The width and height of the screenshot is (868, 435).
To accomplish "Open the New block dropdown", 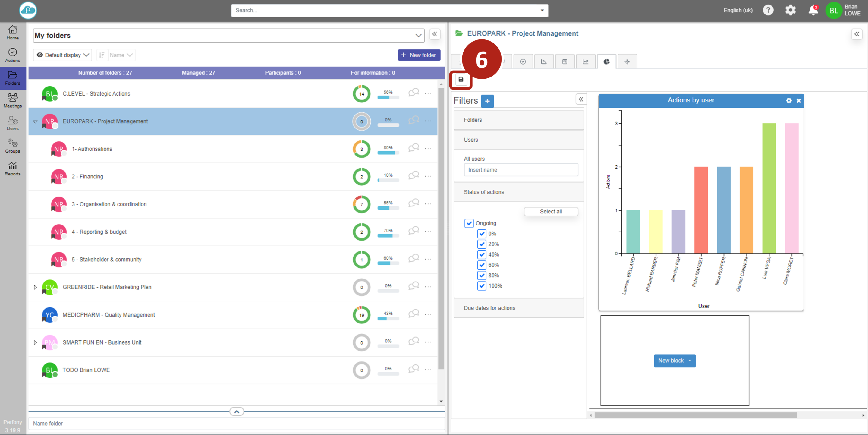I will [x=674, y=361].
